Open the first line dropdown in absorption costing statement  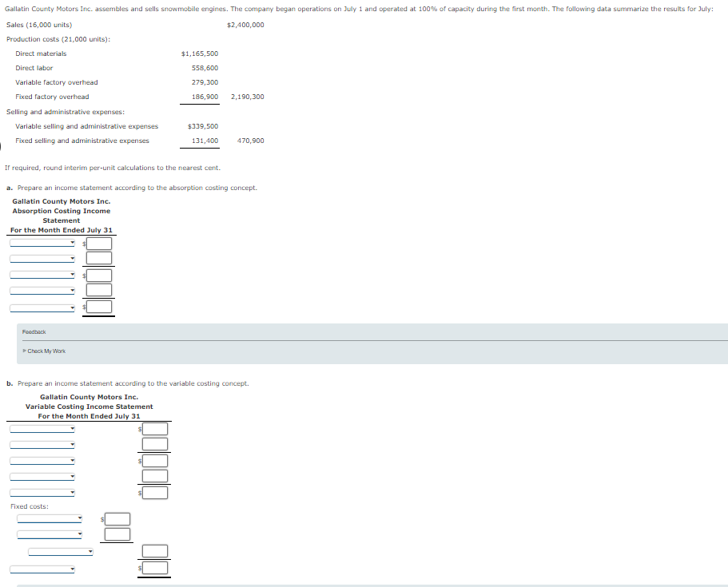tap(40, 242)
